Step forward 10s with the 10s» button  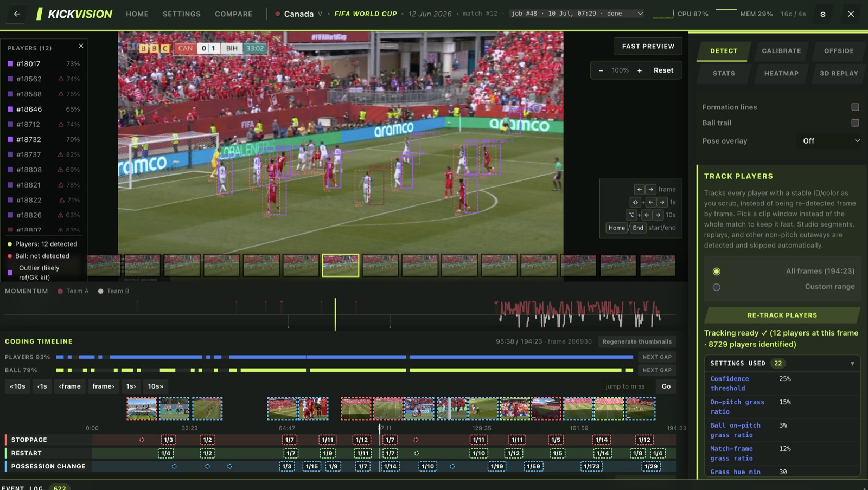[156, 386]
